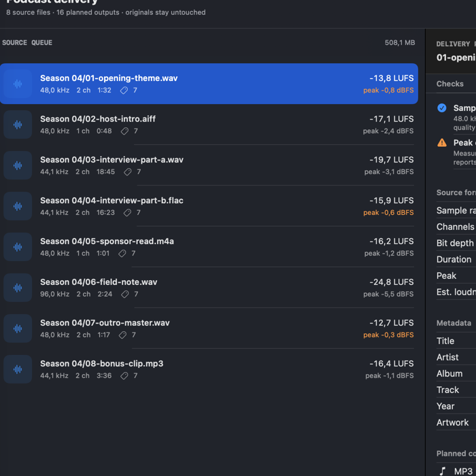Click waveform icon of 02-host-intro.aiff

click(18, 124)
